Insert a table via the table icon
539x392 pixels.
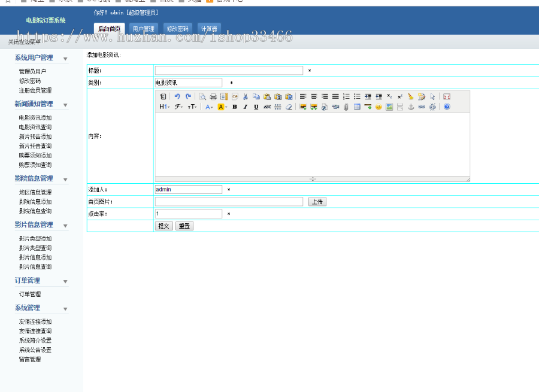357,107
